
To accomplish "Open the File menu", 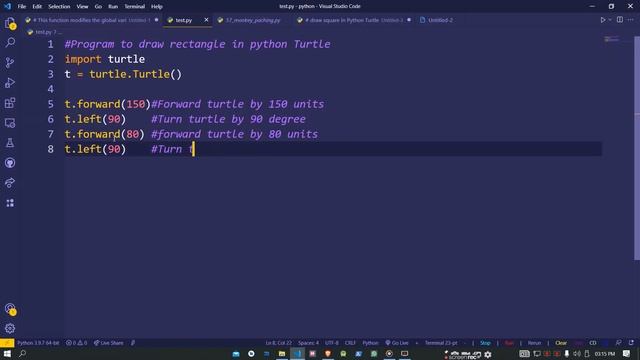I will point(22,7).
